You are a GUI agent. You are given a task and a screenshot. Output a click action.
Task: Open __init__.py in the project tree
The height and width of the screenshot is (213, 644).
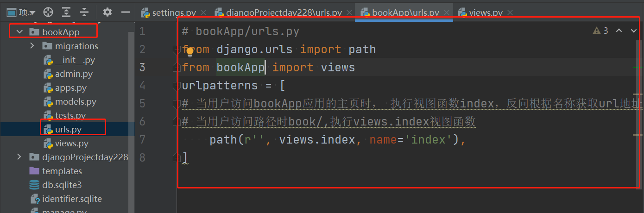[x=75, y=60]
